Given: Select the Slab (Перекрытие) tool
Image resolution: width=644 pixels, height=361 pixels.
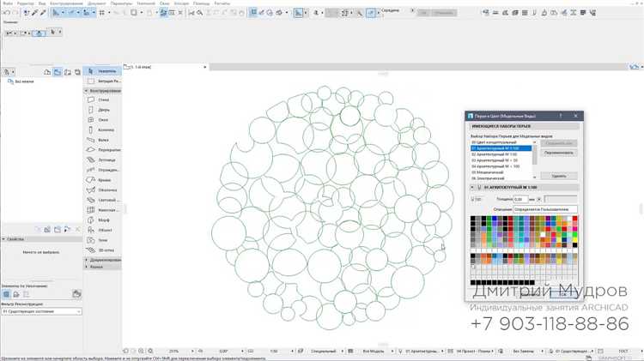Looking at the screenshot, I should (102, 150).
